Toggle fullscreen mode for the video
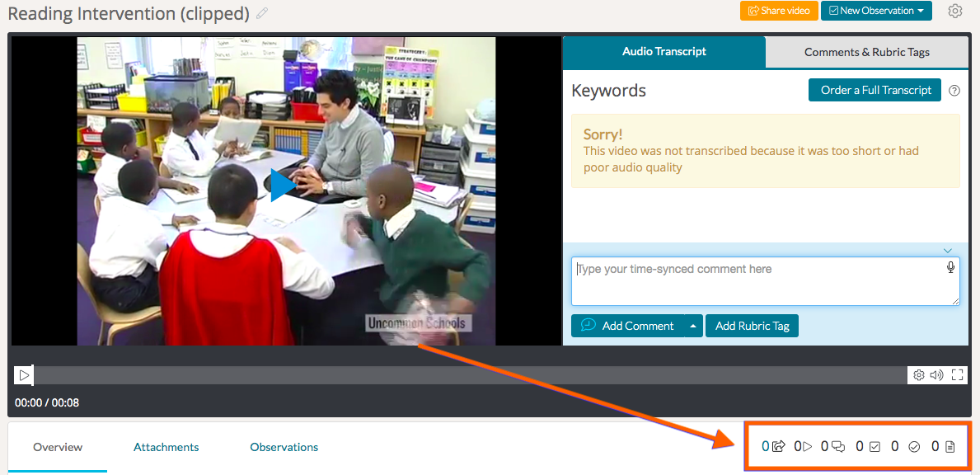 click(957, 375)
